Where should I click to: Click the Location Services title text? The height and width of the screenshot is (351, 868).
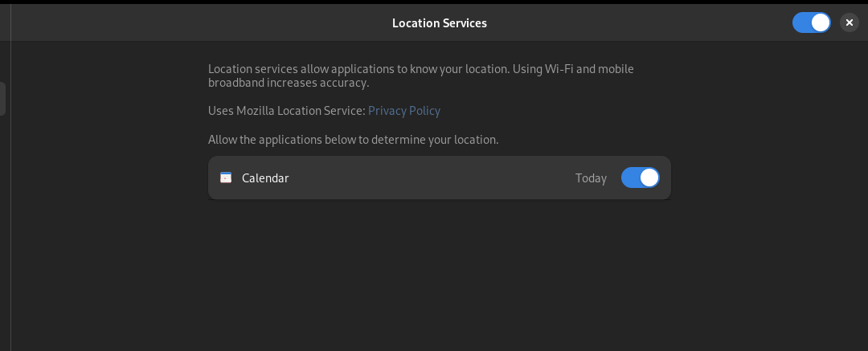(x=440, y=22)
